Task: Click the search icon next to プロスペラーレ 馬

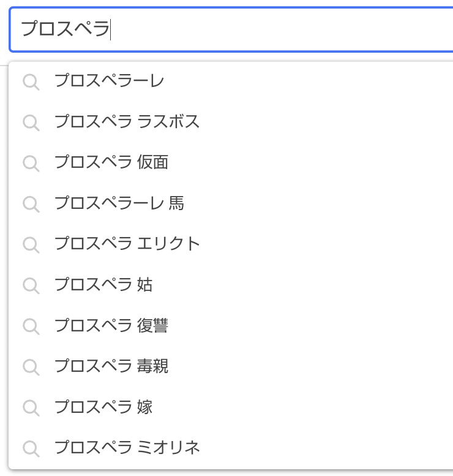Action: click(31, 204)
